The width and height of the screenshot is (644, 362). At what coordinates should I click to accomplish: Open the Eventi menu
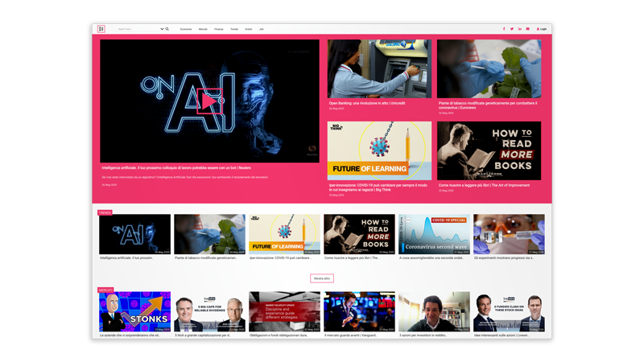click(249, 29)
